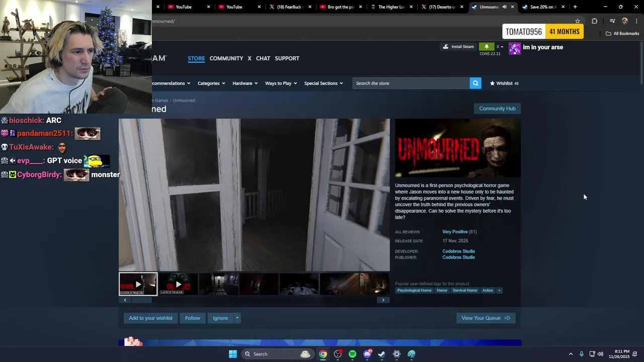Click the user avatar next to profile name
This screenshot has width=644, height=362.
(515, 48)
